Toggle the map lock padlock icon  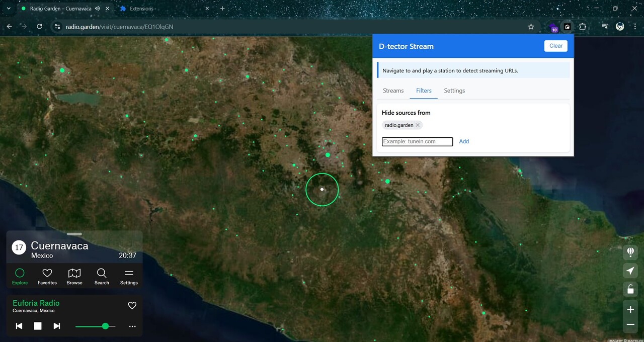click(x=630, y=289)
